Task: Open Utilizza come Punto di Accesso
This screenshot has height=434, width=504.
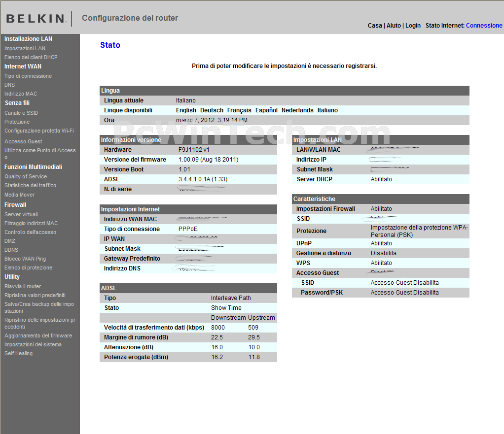Action: point(40,153)
